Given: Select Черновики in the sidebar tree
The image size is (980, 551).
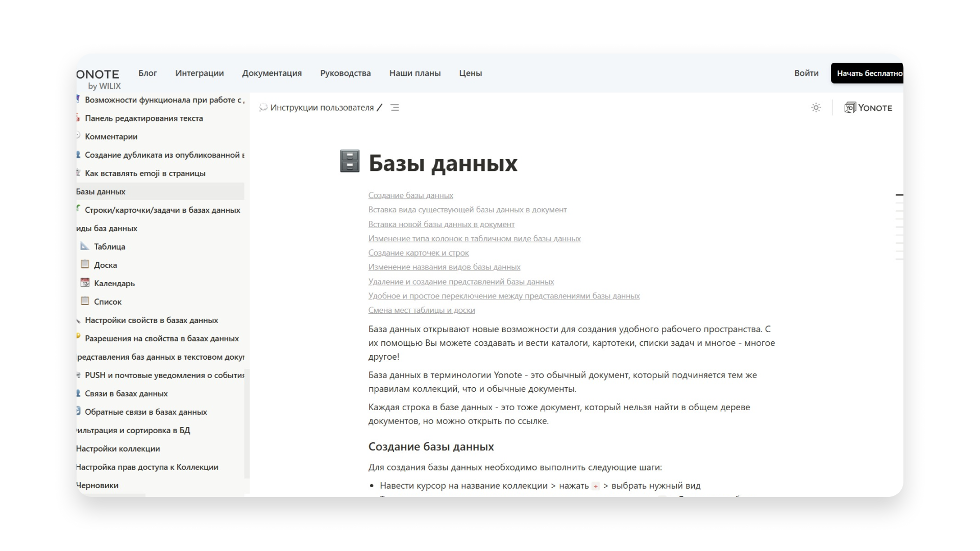Looking at the screenshot, I should pos(96,485).
